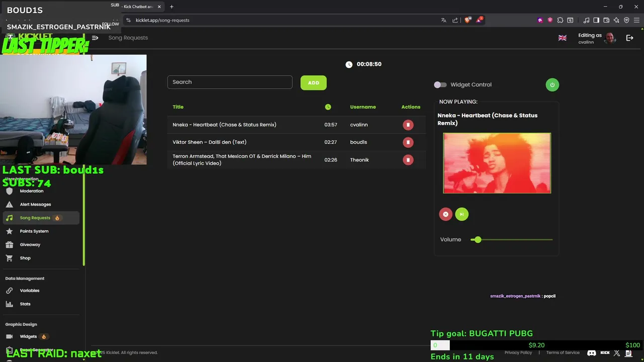Open the Moderation shield icon in the sidebar

9,191
